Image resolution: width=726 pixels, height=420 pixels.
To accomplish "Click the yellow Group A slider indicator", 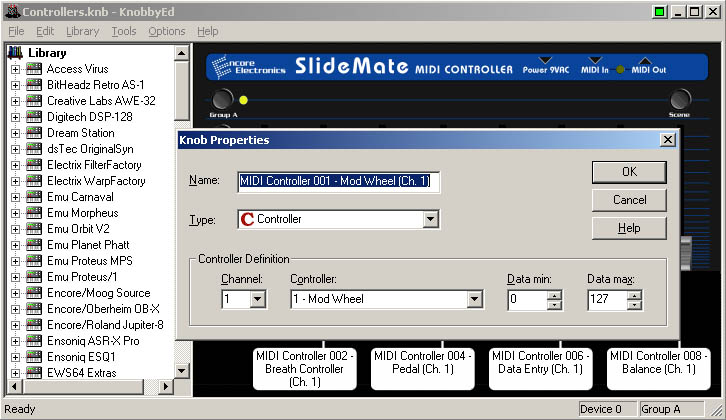I will [x=244, y=100].
